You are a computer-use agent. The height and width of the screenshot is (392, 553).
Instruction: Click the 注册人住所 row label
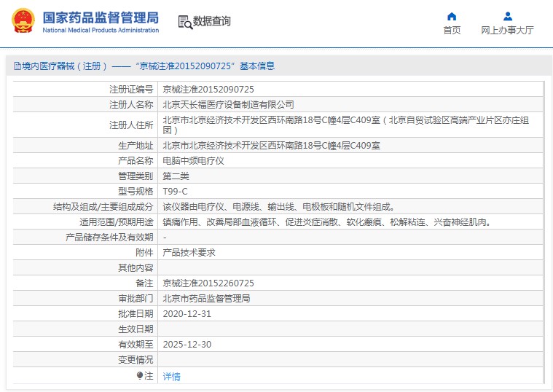coord(131,125)
